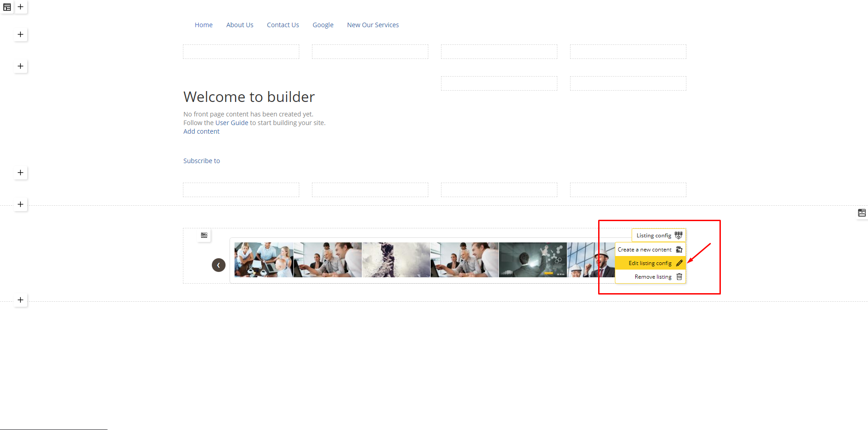Click the Subscribe to link
The height and width of the screenshot is (430, 868).
click(201, 161)
